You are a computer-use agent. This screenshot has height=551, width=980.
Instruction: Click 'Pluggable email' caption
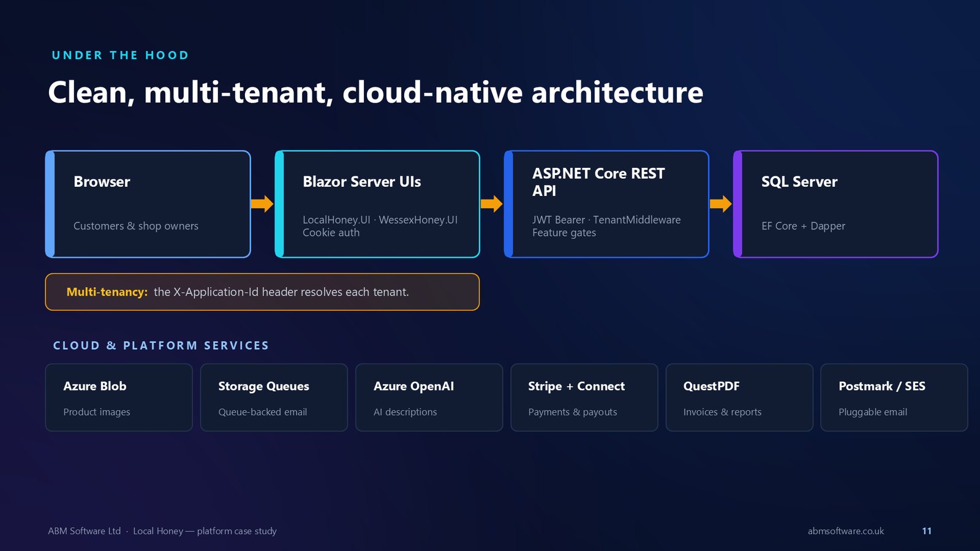click(x=873, y=412)
